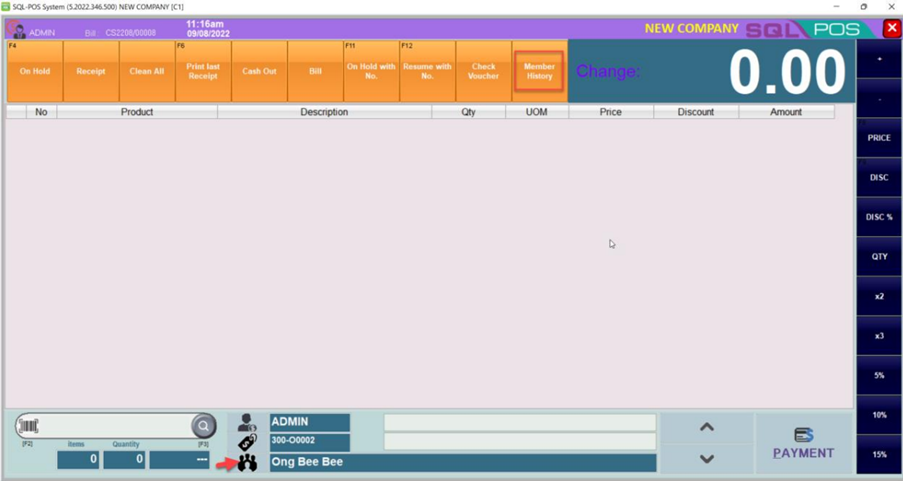The image size is (903, 481).
Task: Click the magnifier search icon
Action: 203,426
